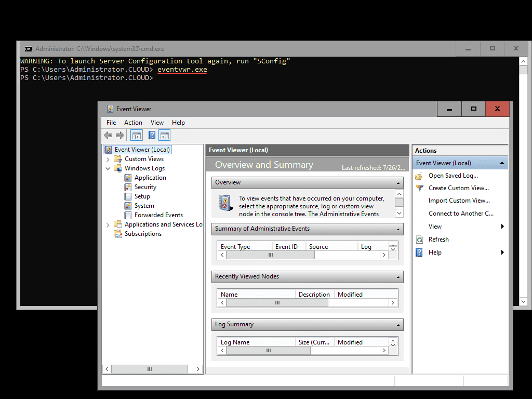Select the System log in Windows Logs
The width and height of the screenshot is (532, 399).
[x=144, y=206]
